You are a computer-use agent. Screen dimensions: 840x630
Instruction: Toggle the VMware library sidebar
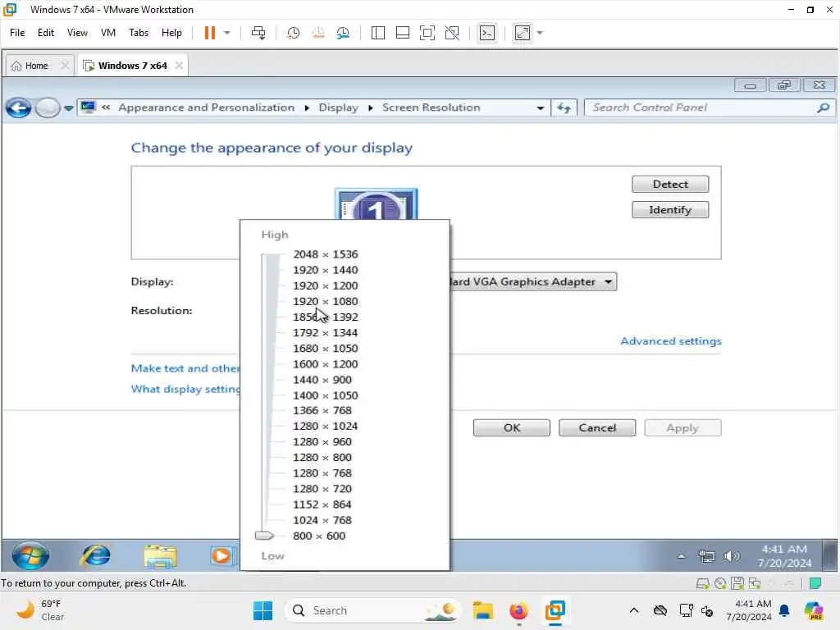coord(377,33)
